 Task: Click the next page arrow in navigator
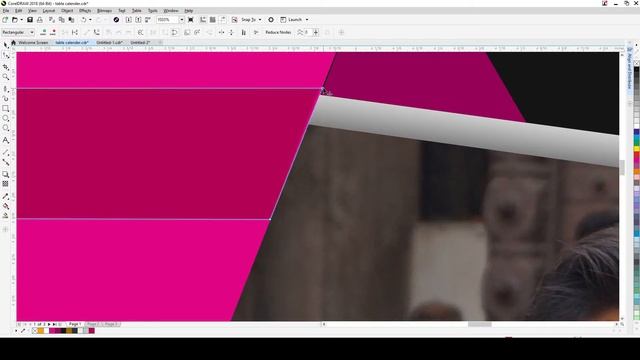tap(49, 324)
